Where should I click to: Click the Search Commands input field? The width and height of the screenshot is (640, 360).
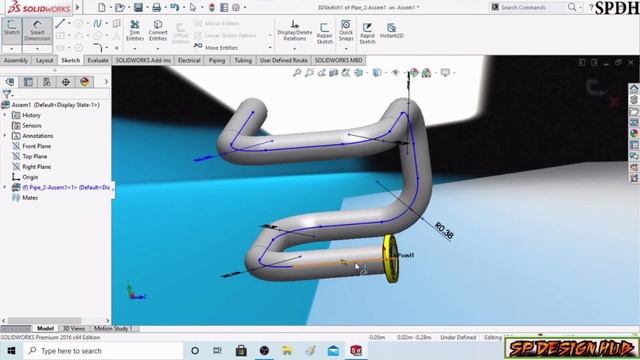pyautogui.click(x=533, y=7)
